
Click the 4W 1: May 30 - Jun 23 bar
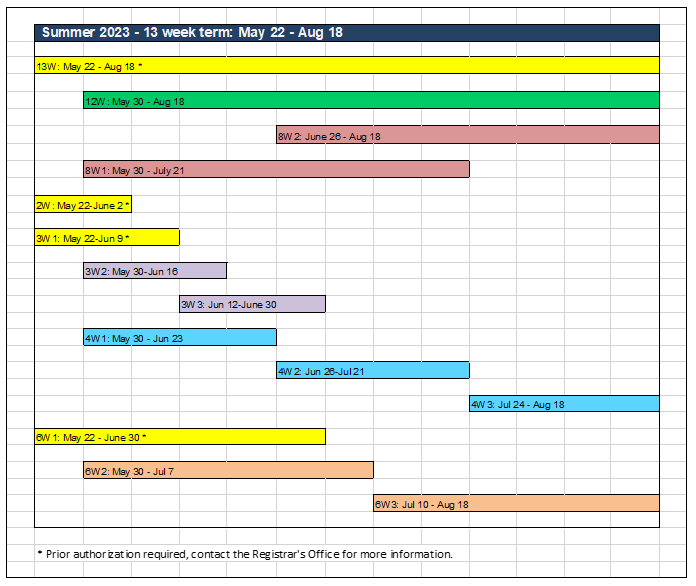tap(180, 337)
